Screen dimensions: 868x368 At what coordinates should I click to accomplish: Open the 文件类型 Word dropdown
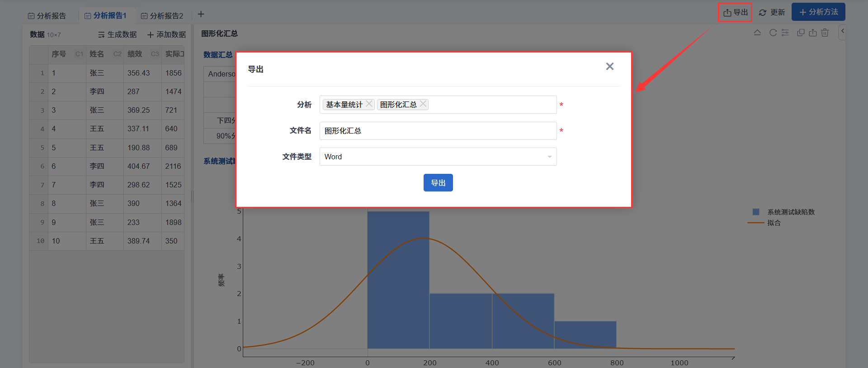pyautogui.click(x=438, y=157)
